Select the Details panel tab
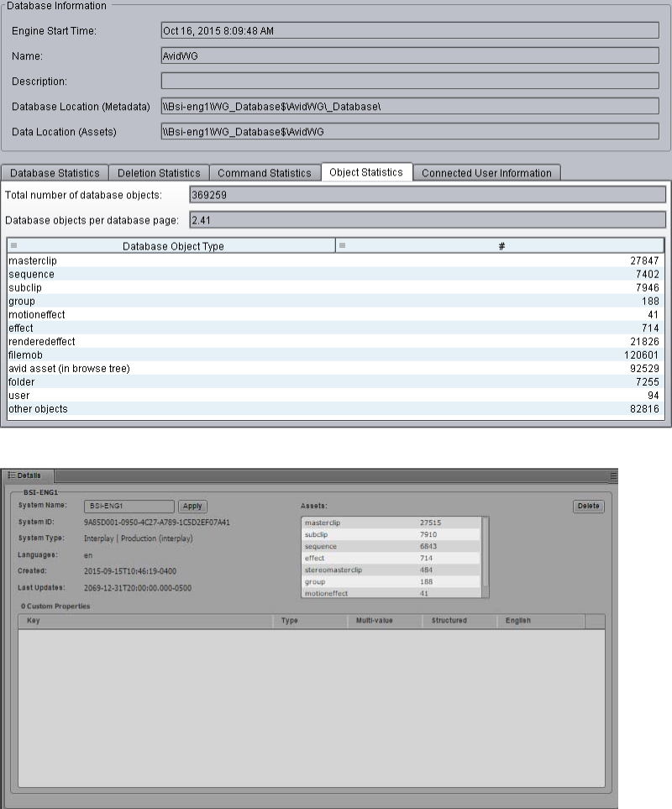The image size is (672, 809). click(29, 475)
